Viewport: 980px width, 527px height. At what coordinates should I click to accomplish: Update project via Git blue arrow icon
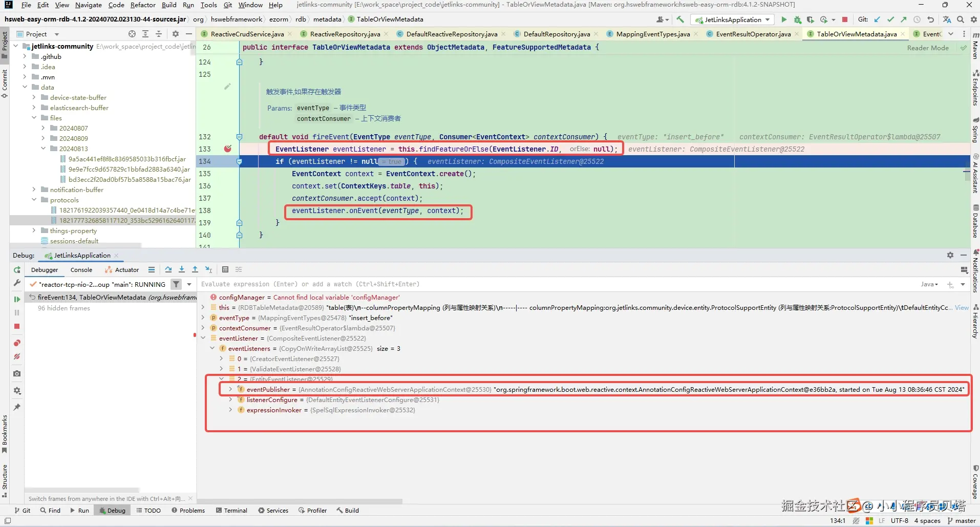[x=877, y=19]
